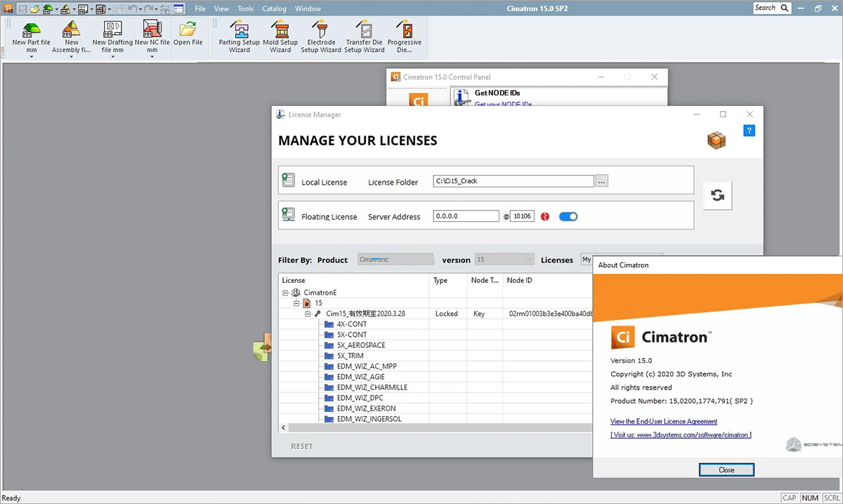The height and width of the screenshot is (504, 843).
Task: Open the Tools menu
Action: (x=245, y=9)
